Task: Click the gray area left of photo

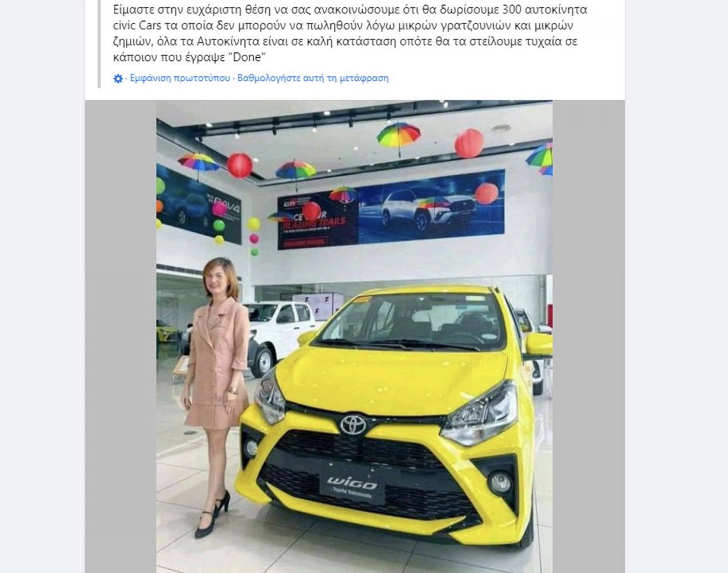Action: [x=120, y=337]
